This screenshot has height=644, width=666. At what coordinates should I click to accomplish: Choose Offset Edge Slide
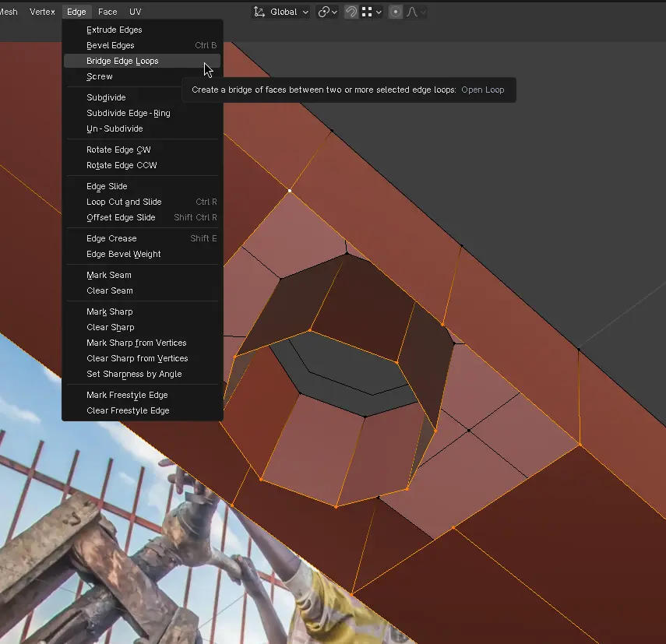coord(143,217)
